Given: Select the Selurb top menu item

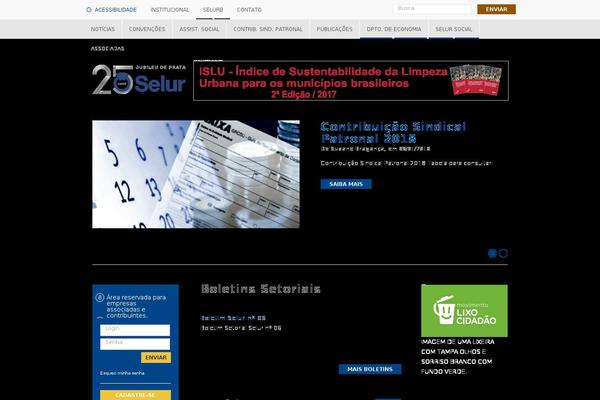Looking at the screenshot, I should click(213, 10).
